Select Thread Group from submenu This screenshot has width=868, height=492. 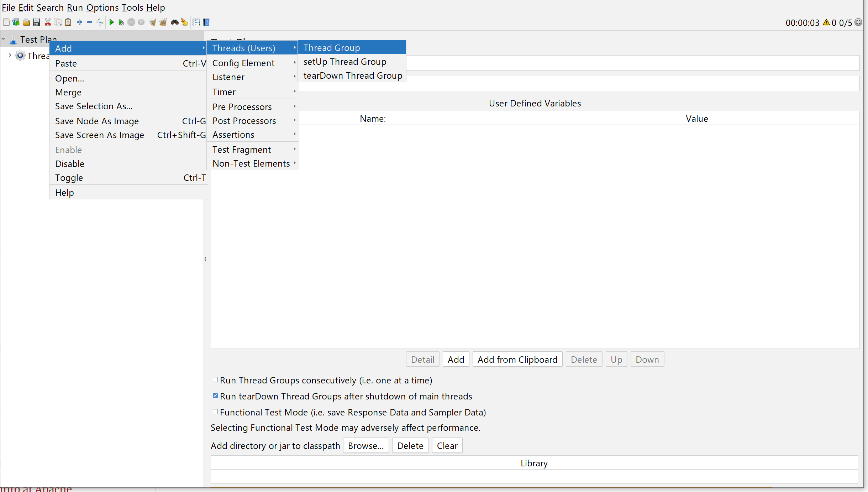coord(352,48)
